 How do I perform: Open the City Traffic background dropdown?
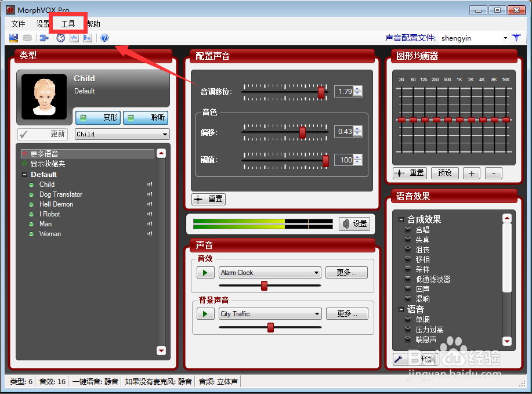pos(270,314)
